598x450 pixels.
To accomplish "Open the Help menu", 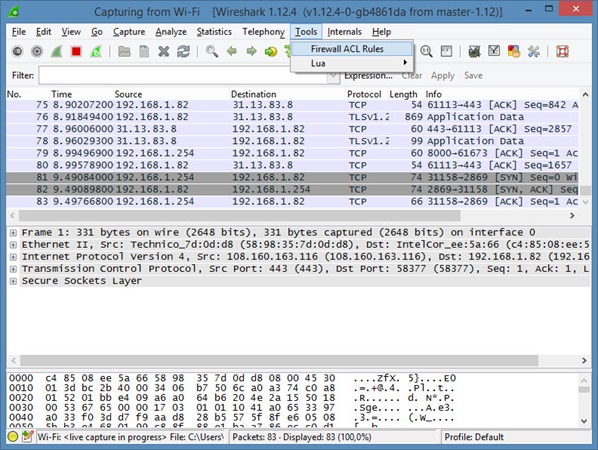I will coord(381,32).
